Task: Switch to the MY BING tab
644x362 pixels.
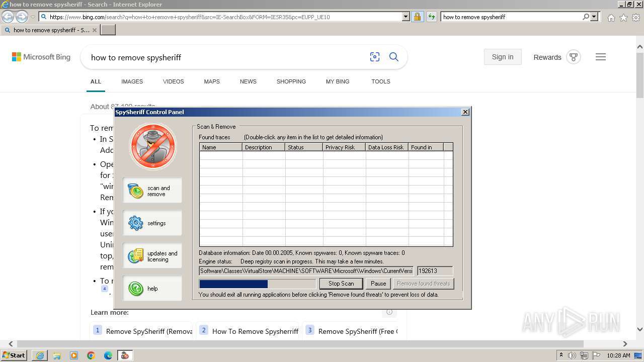Action: pyautogui.click(x=338, y=81)
